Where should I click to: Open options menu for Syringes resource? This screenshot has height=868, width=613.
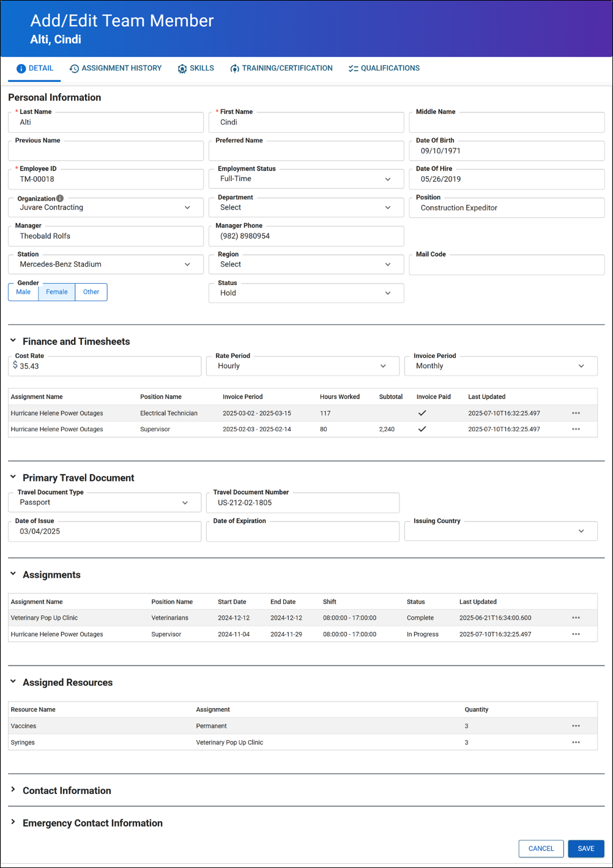(x=576, y=743)
